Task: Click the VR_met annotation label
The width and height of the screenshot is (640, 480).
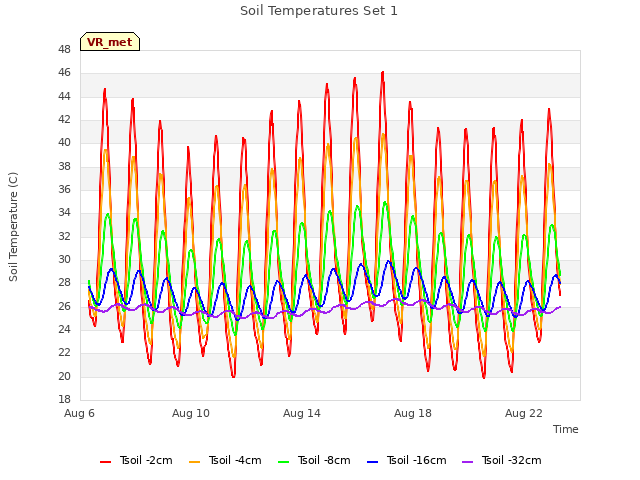Action: 110,42
